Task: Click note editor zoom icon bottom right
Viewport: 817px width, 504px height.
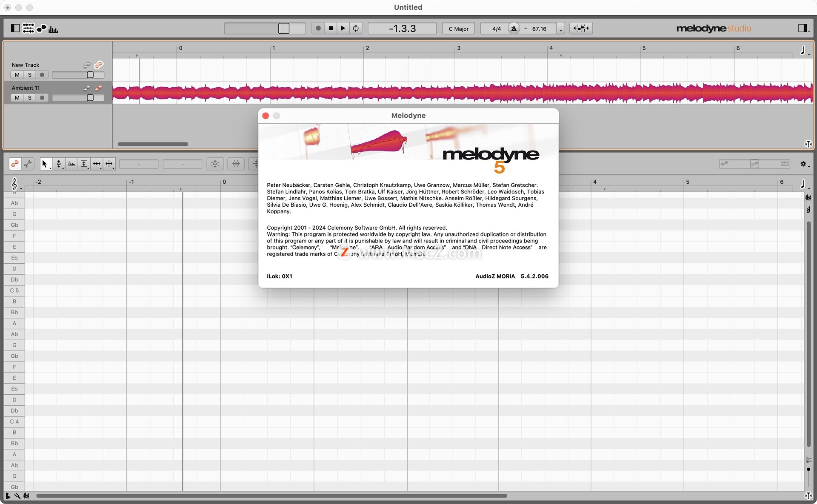Action: pyautogui.click(x=808, y=495)
